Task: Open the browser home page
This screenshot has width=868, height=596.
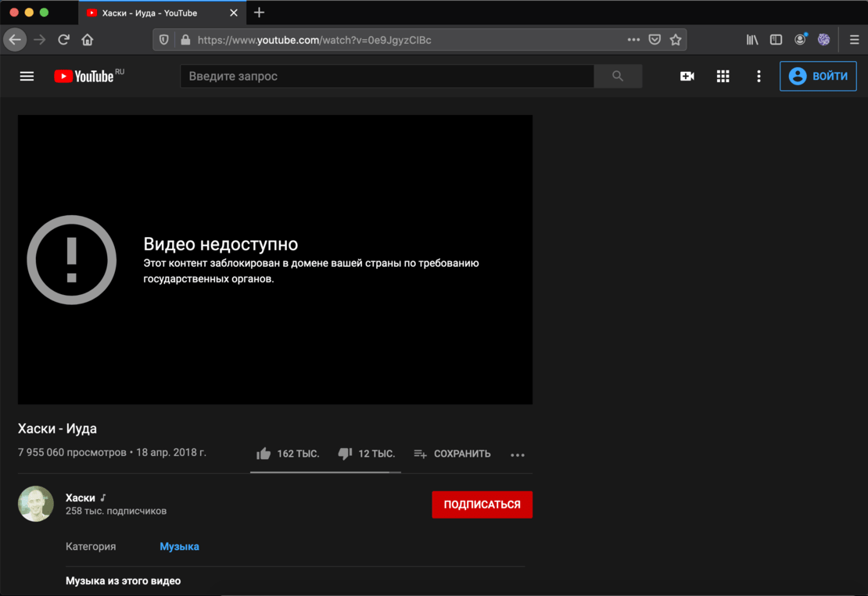Action: click(x=88, y=40)
